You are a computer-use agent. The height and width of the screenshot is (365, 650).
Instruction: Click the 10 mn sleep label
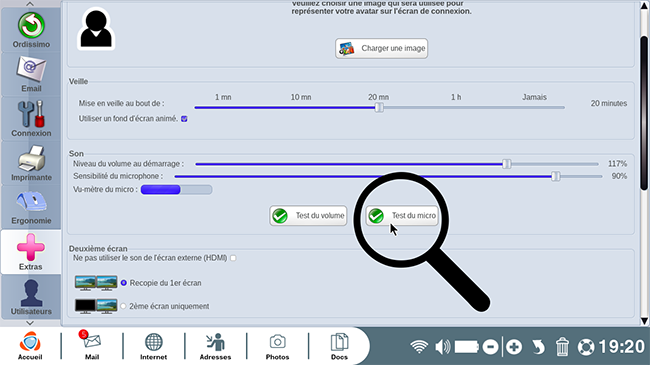coord(301,97)
